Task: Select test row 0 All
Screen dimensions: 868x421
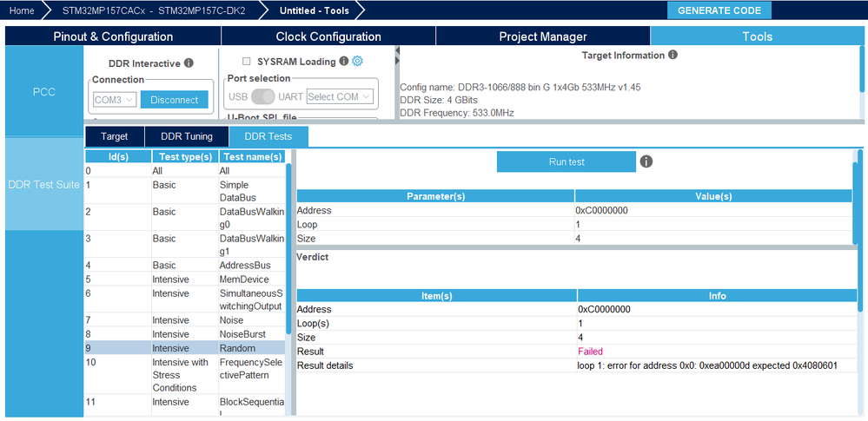Action: coord(185,171)
